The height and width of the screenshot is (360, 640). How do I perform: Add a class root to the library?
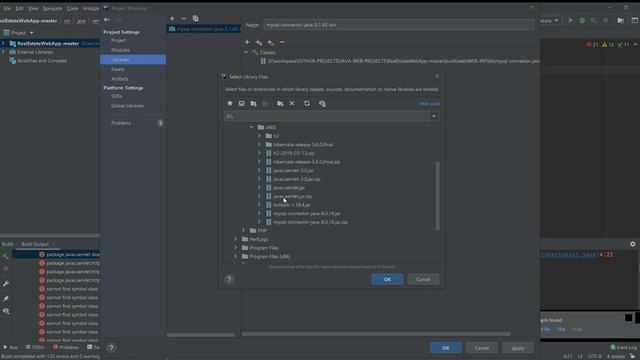point(247,42)
